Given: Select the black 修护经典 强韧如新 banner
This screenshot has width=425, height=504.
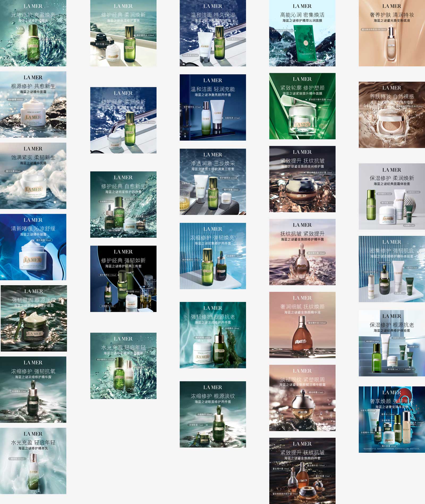Looking at the screenshot, I should (123, 279).
